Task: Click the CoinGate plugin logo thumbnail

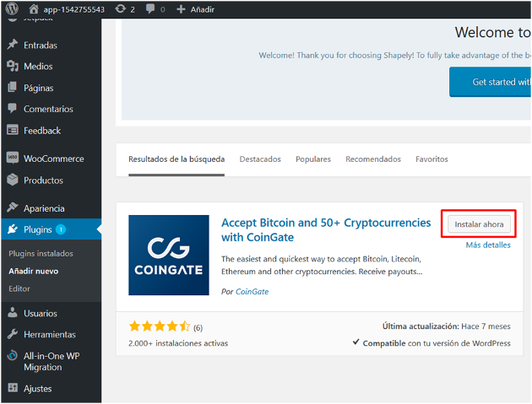Action: 169,255
